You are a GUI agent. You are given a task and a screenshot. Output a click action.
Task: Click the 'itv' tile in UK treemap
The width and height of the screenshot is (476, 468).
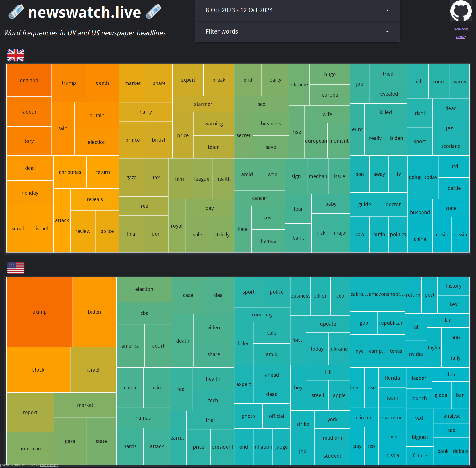pos(398,174)
